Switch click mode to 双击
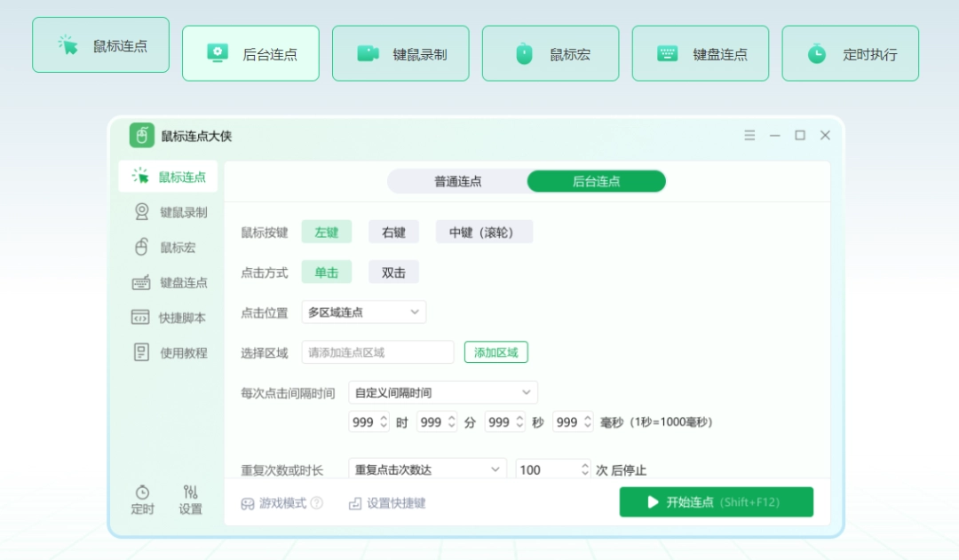The height and width of the screenshot is (560, 959). (393, 272)
